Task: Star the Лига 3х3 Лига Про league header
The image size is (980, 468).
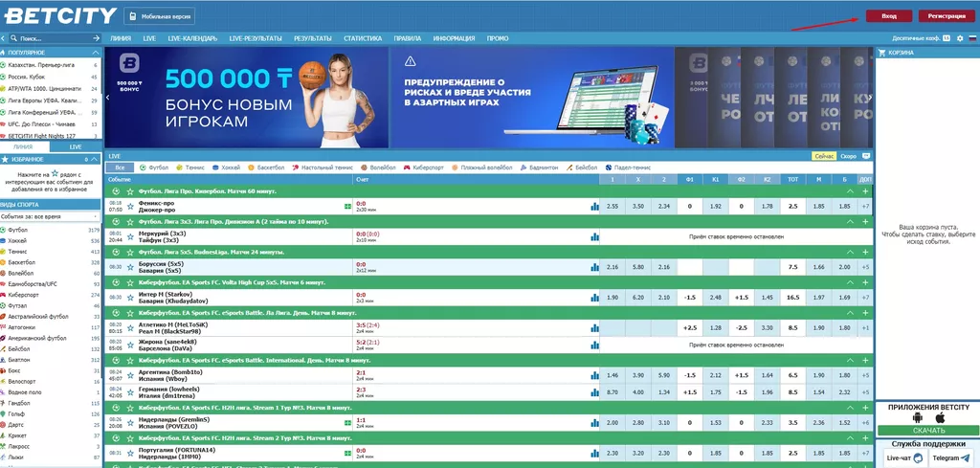Action: pyautogui.click(x=130, y=222)
